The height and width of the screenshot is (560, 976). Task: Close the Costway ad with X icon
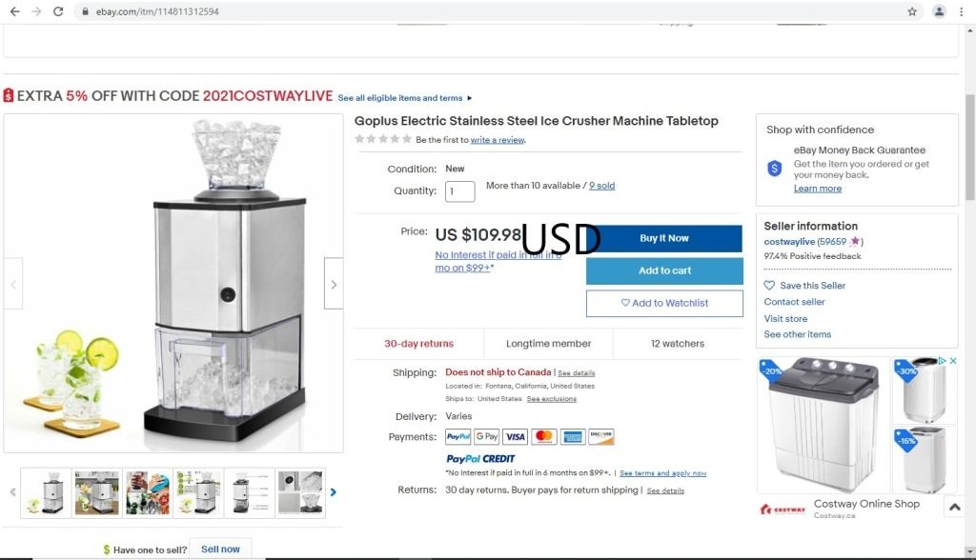[x=953, y=361]
